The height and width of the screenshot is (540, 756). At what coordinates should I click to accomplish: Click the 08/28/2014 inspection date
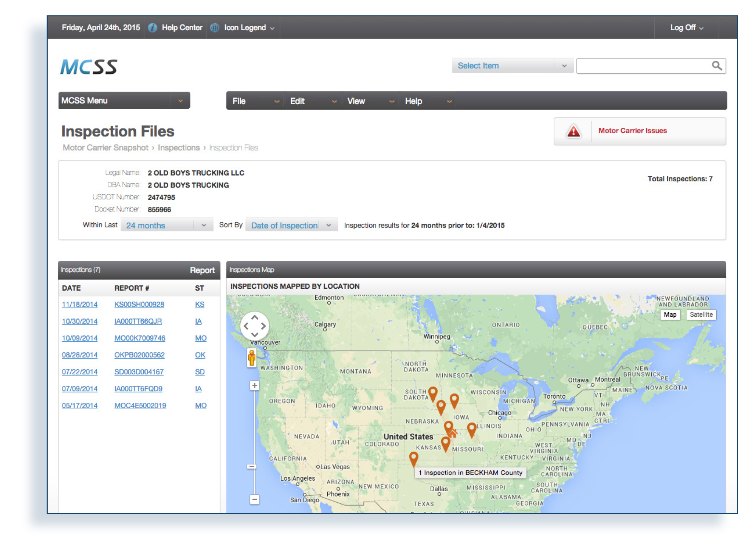(x=80, y=355)
